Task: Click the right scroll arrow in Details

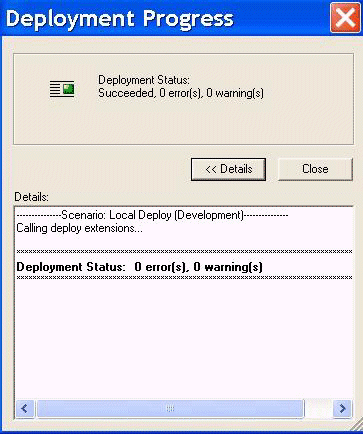Action: tap(342, 408)
